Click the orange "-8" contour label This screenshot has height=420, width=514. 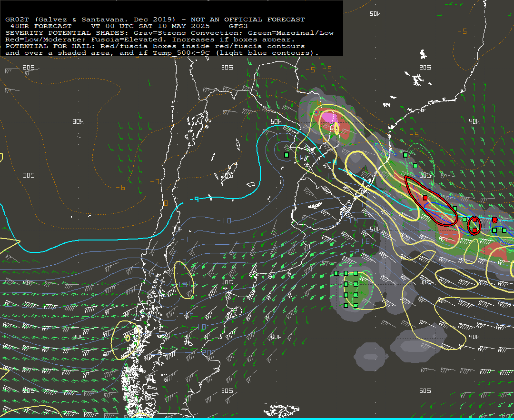click(163, 203)
